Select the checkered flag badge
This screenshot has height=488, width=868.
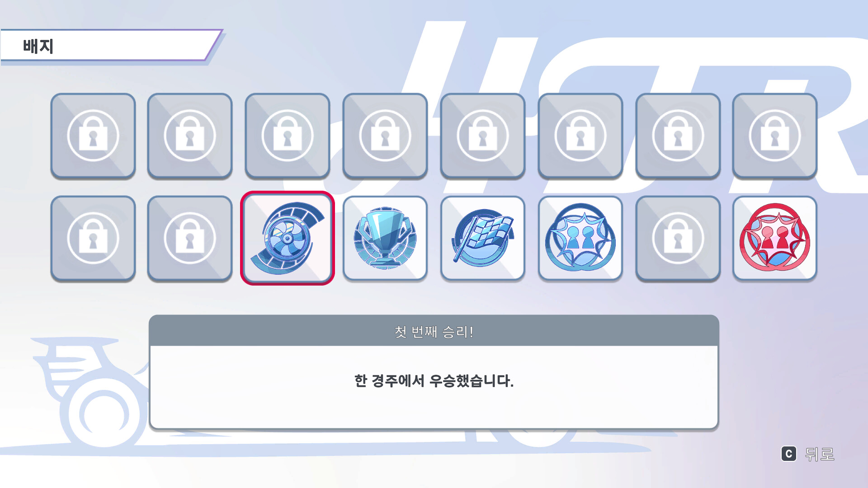(x=483, y=238)
